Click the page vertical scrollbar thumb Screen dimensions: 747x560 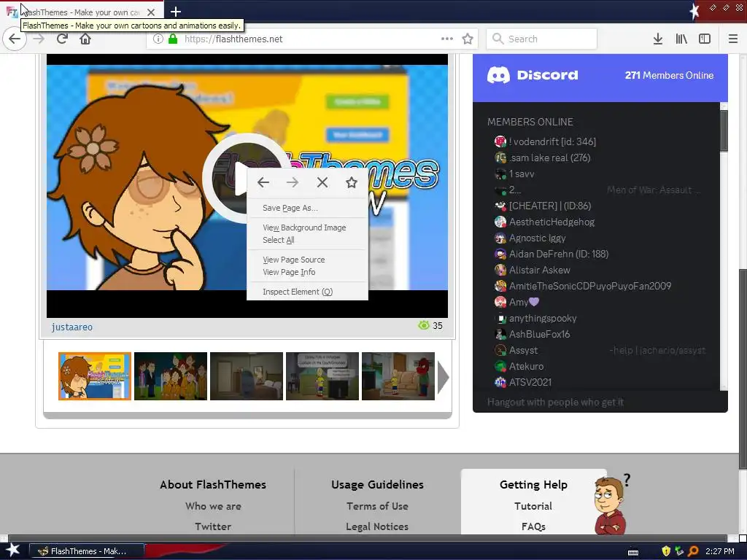(742, 369)
